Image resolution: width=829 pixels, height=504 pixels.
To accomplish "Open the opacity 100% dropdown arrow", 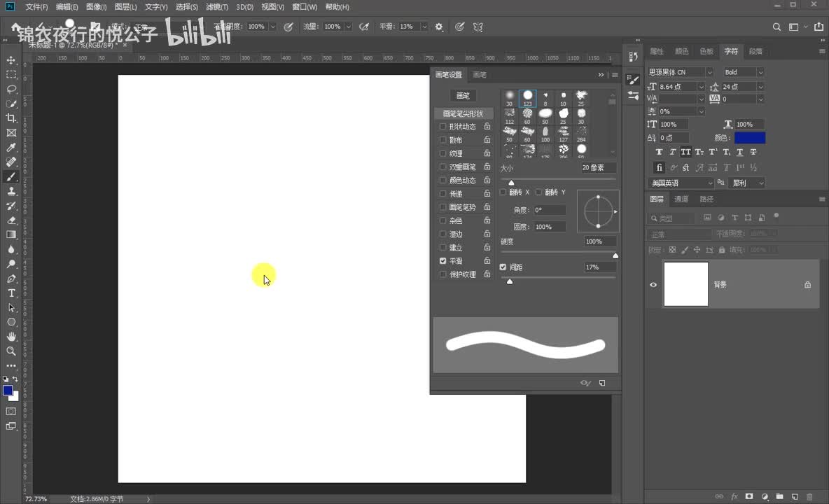I will (273, 27).
